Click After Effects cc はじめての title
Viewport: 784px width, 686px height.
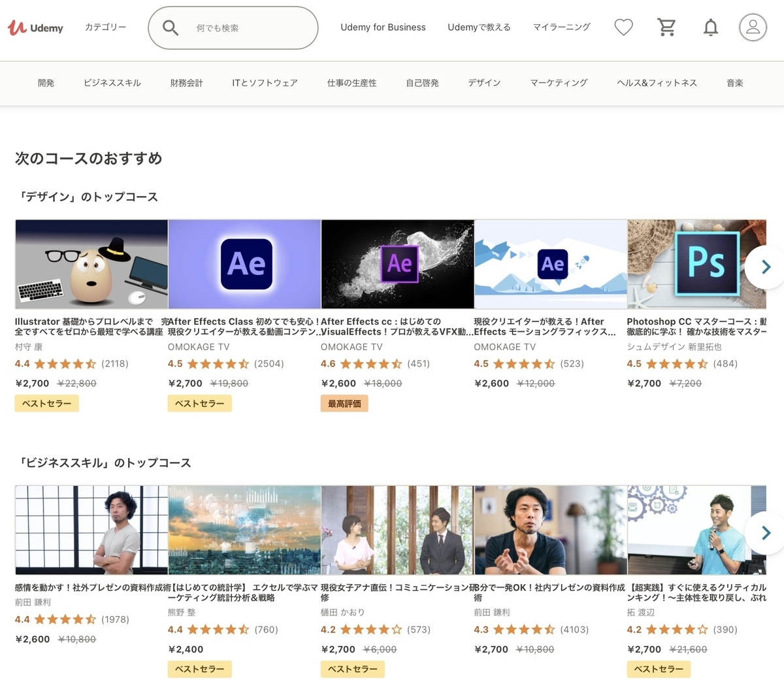coord(397,327)
